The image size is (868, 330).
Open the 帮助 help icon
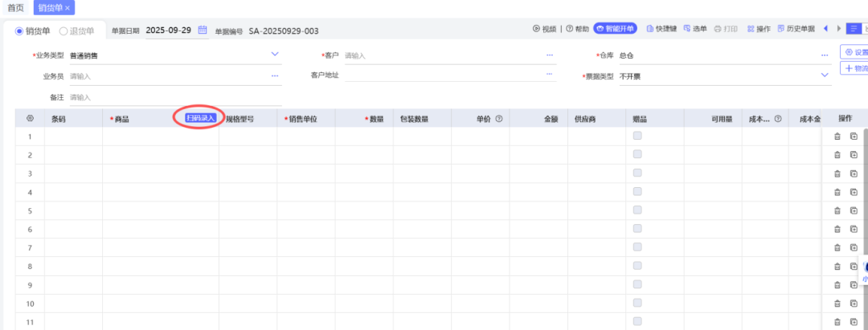click(x=570, y=29)
